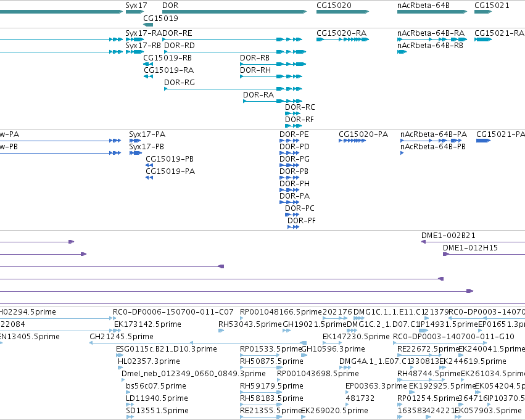Select EST HL02357.3prime
525x420 pixels.
[x=149, y=361]
